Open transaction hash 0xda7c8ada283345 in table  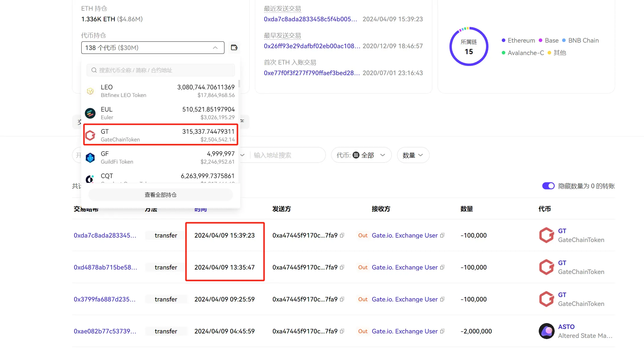[x=105, y=235]
